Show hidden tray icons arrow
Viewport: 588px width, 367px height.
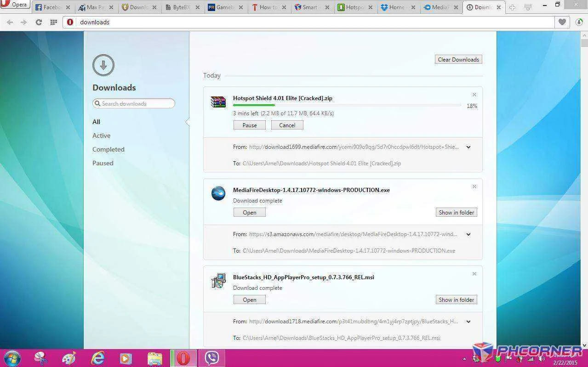(464, 359)
